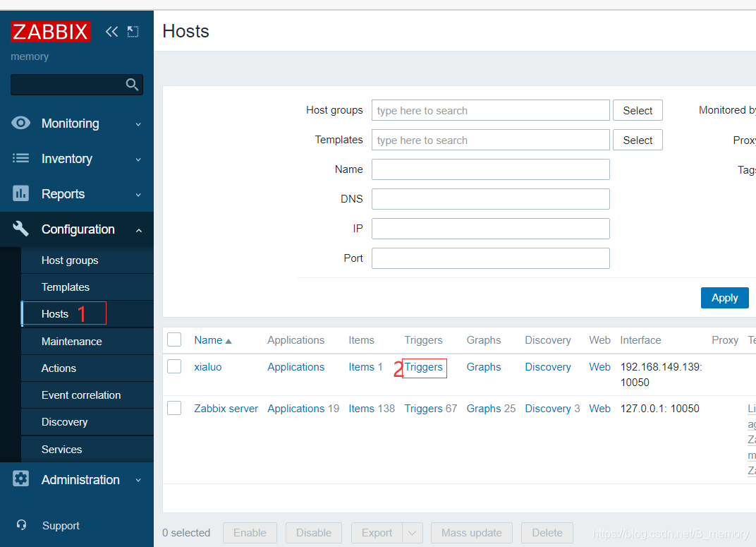756x547 pixels.
Task: Open the Zabbix server host link
Action: click(226, 409)
